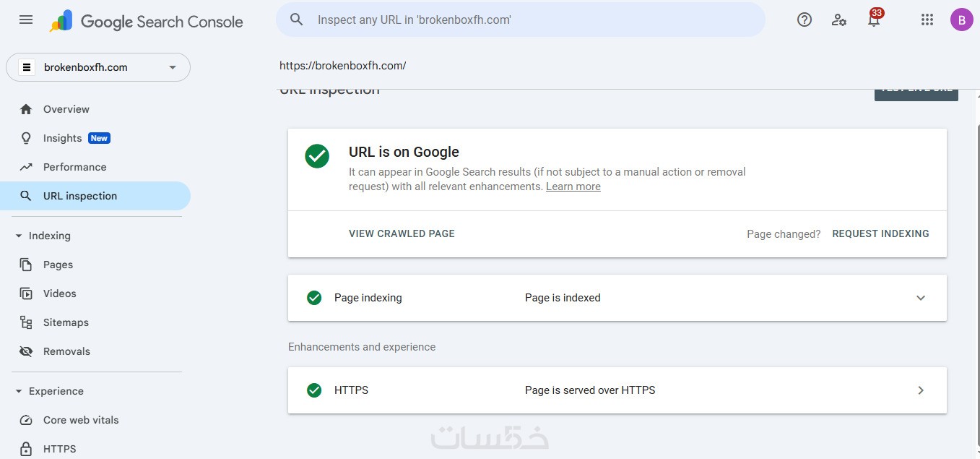The image size is (980, 459).
Task: Open the main hamburger menu
Action: tap(26, 20)
